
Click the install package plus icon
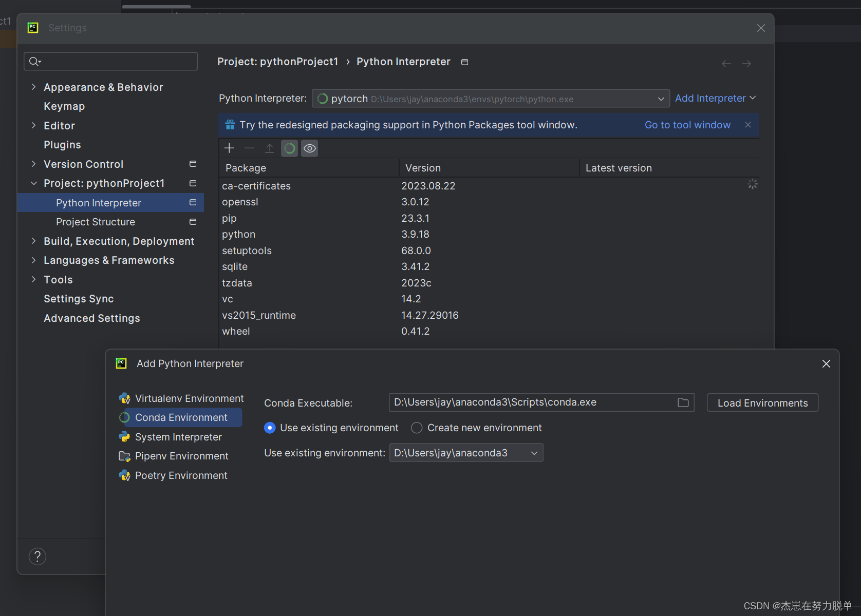tap(229, 148)
